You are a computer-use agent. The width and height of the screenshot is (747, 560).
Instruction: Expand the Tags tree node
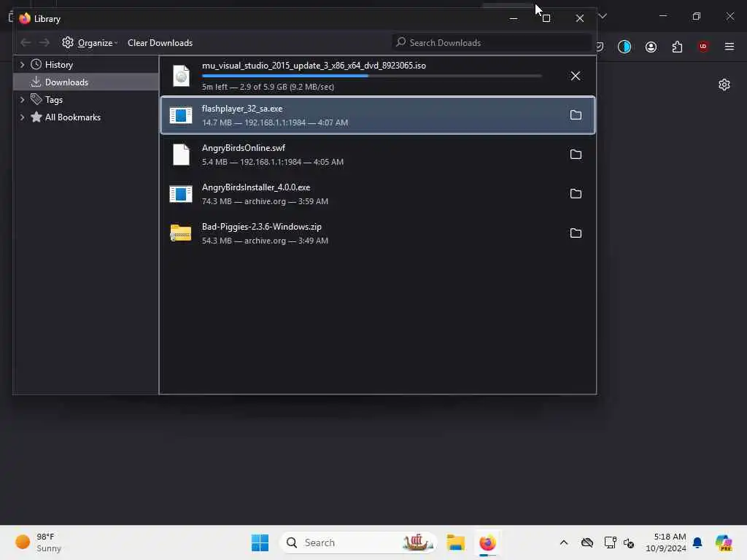pos(22,99)
